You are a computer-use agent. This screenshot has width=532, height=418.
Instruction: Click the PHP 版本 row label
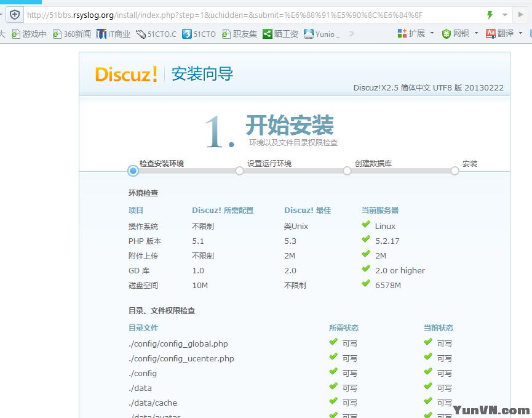pyautogui.click(x=145, y=241)
